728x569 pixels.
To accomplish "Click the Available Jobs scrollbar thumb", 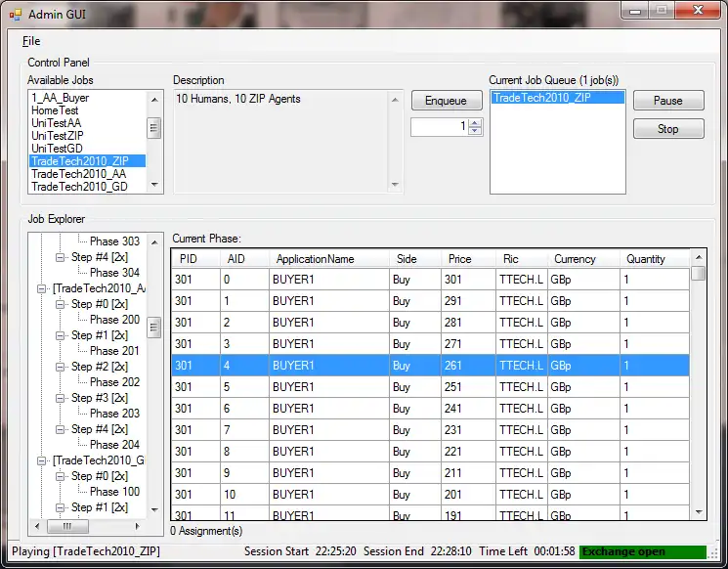I will [154, 128].
